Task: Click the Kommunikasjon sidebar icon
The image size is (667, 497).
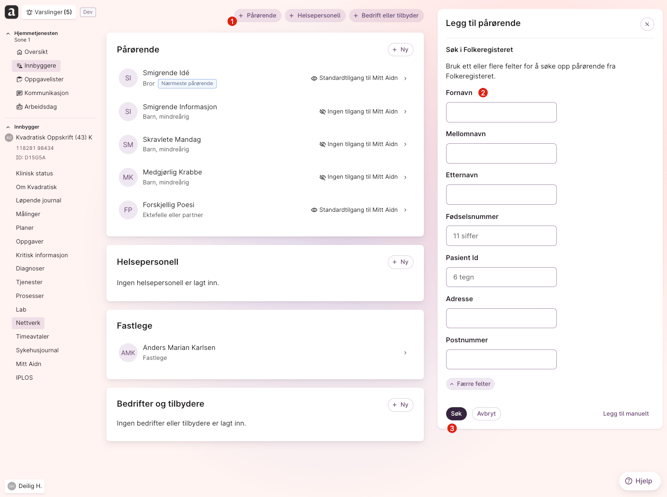Action: click(19, 93)
